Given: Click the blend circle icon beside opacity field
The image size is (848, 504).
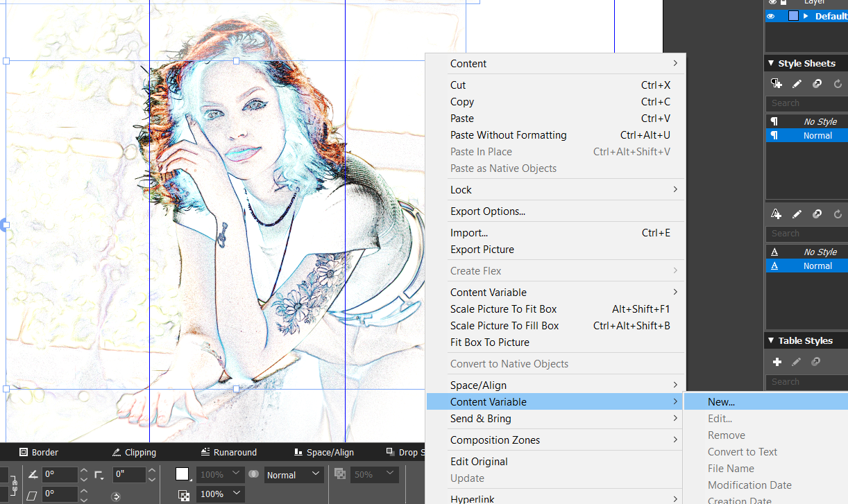Looking at the screenshot, I should click(254, 474).
